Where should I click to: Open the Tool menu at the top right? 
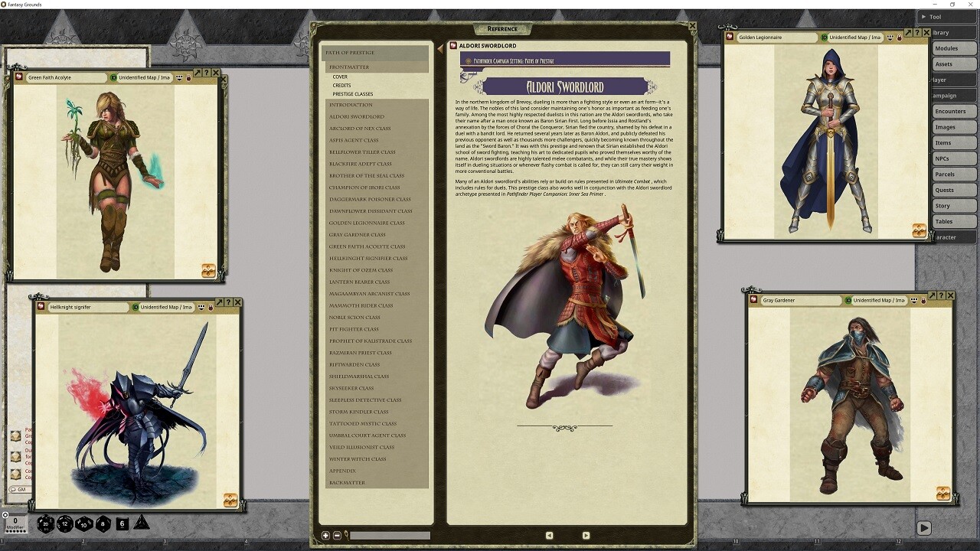click(x=934, y=16)
